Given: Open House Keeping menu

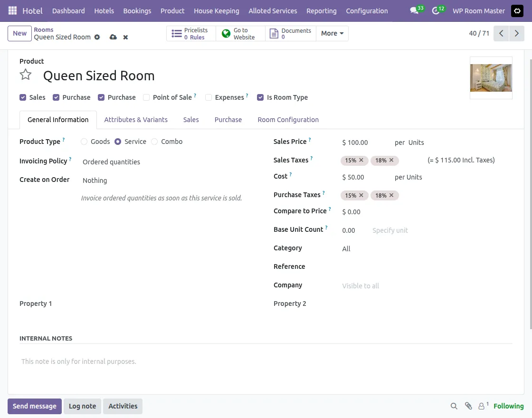Looking at the screenshot, I should (x=217, y=11).
